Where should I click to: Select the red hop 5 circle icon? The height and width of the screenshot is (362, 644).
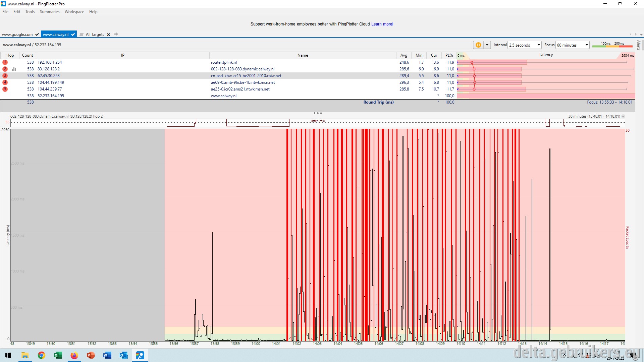[5, 89]
